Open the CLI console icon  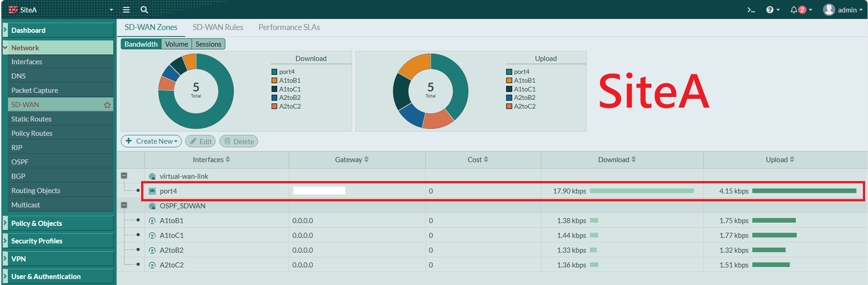coord(751,10)
